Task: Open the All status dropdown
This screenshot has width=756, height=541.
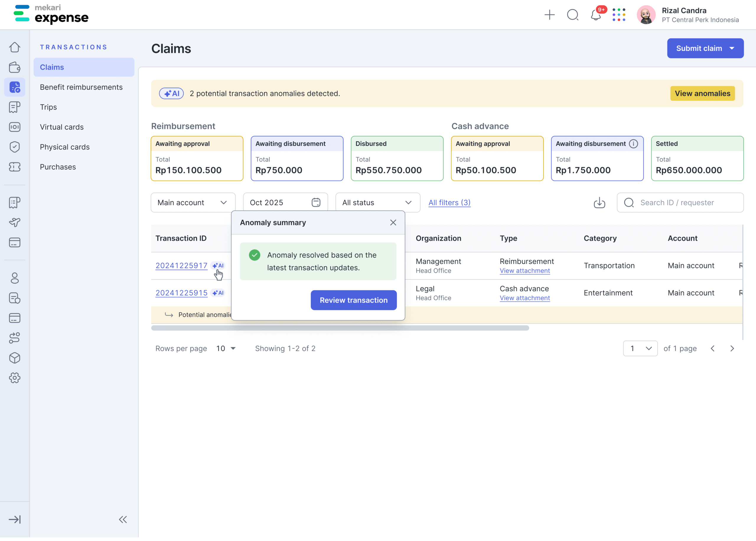Action: click(x=377, y=202)
